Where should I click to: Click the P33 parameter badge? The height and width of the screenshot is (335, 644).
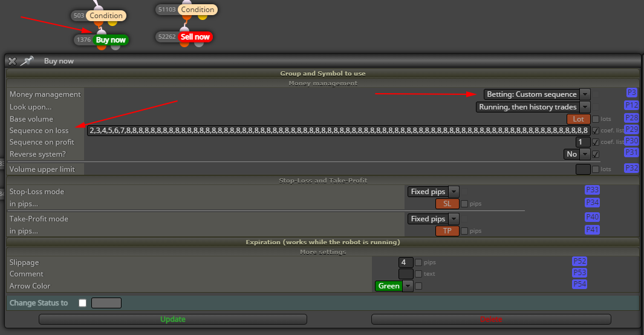[x=592, y=190]
